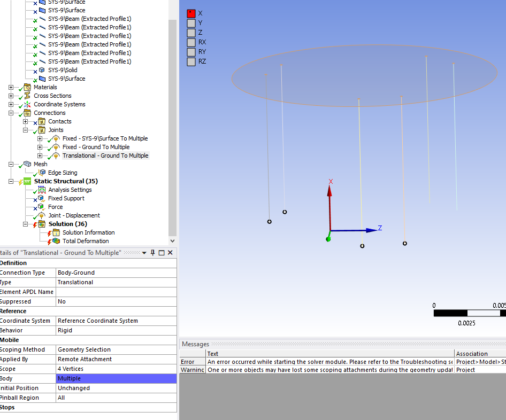506x420 pixels.
Task: Select Fixed - Ground To Multiple joint
Action: pyautogui.click(x=96, y=147)
